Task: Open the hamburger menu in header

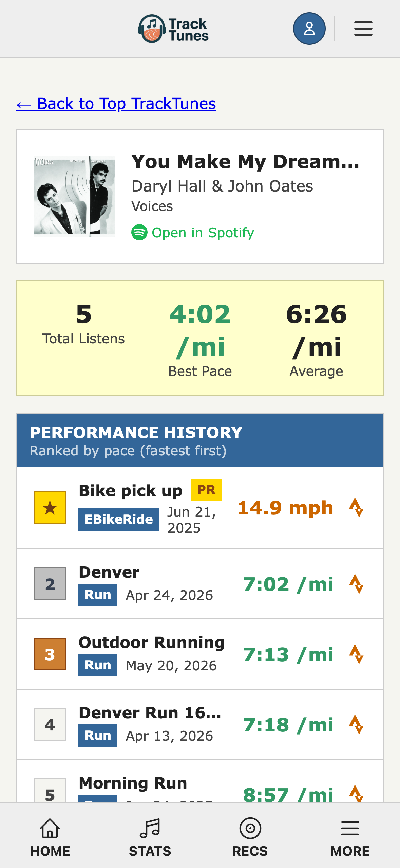Action: [x=363, y=29]
